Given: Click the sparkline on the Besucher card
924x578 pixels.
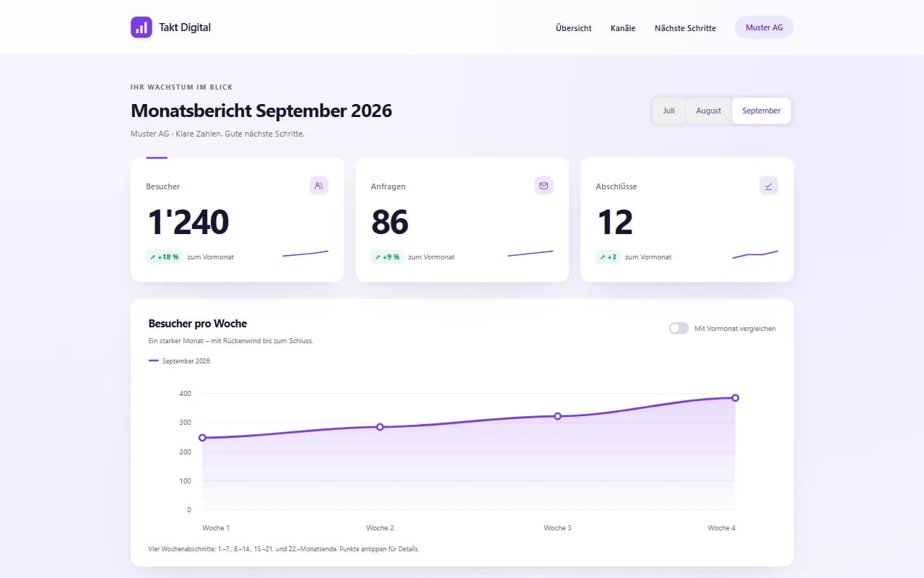Looking at the screenshot, I should (305, 254).
